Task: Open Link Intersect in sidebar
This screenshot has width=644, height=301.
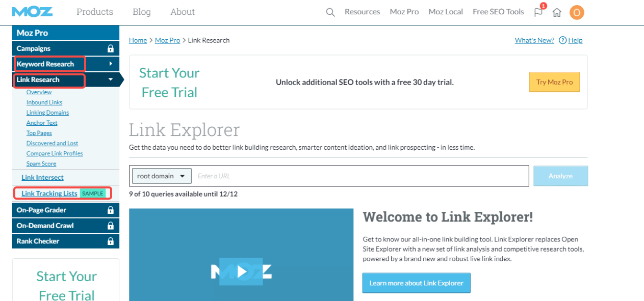Action: [42, 177]
